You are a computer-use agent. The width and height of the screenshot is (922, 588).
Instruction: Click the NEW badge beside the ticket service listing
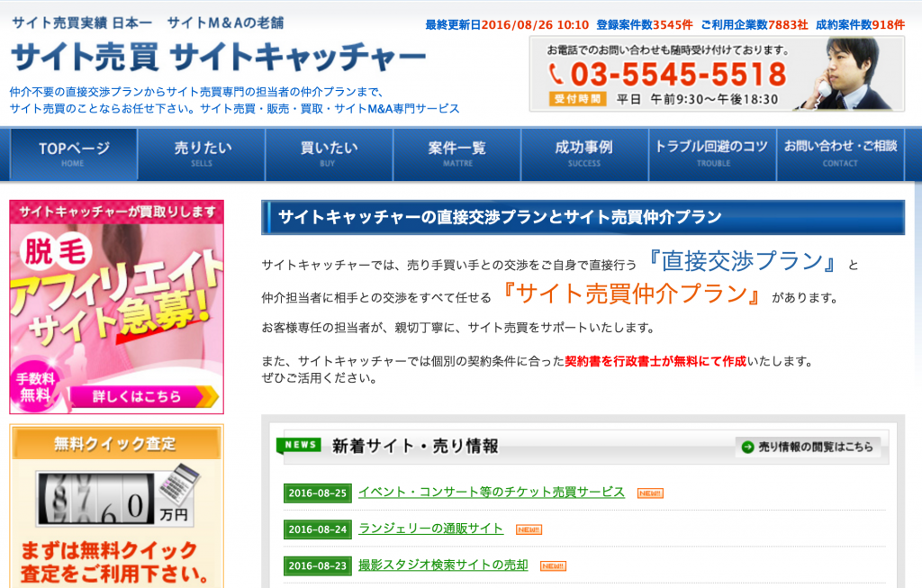click(649, 493)
